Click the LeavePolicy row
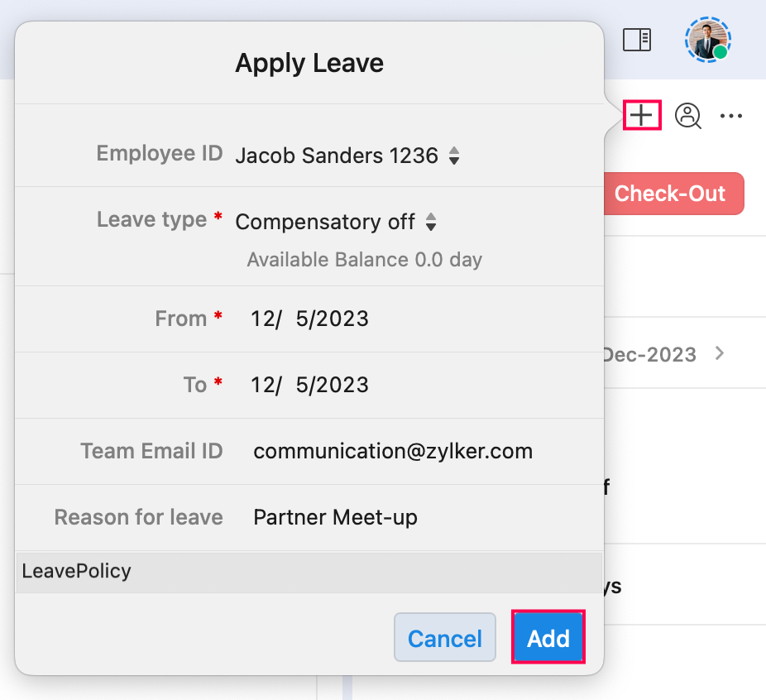766x700 pixels. pos(308,571)
